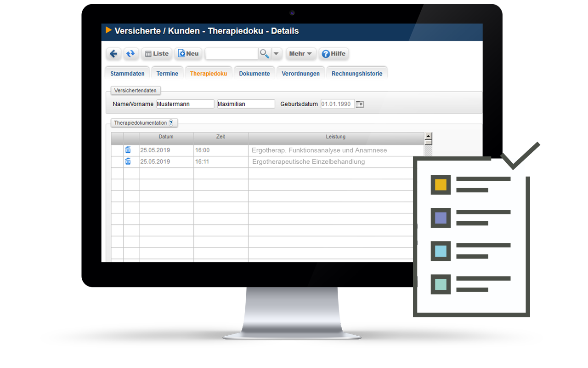Switch to the Stammdaten tab
This screenshot has height=368, width=588.
point(127,74)
